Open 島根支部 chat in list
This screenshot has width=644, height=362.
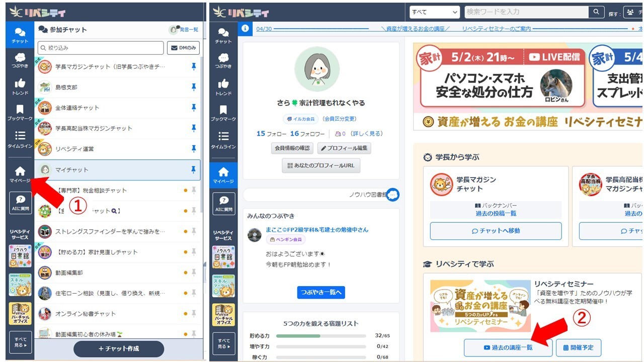118,87
